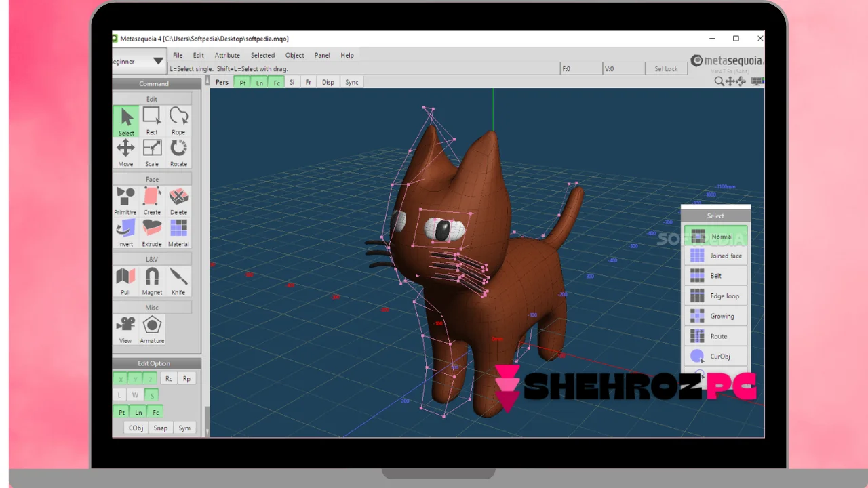The width and height of the screenshot is (868, 488).
Task: Open the Material tool
Action: pos(178,233)
